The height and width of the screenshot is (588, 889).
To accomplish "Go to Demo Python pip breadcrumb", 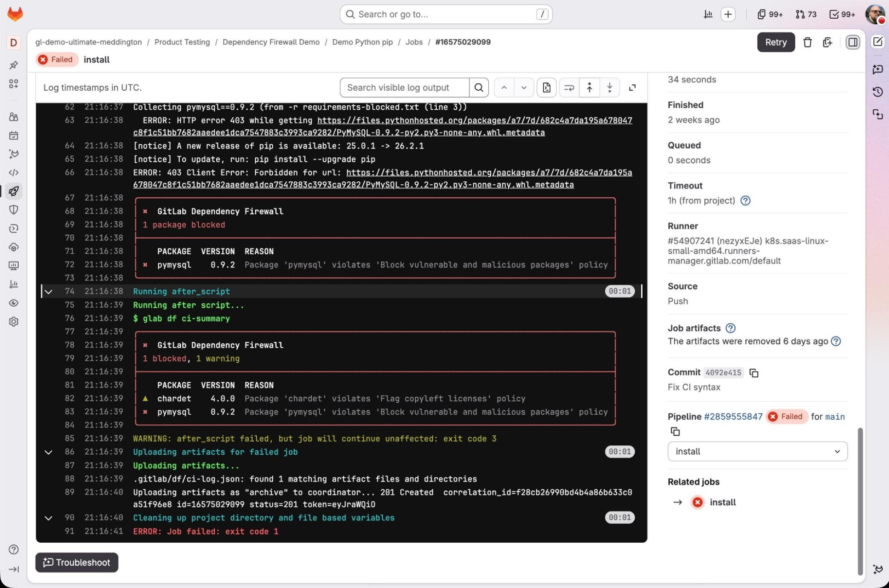I will pos(362,42).
